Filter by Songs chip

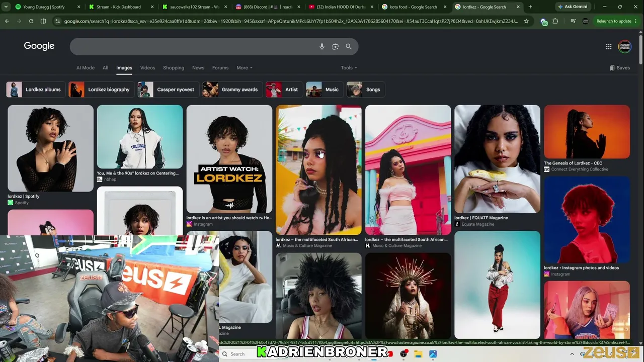(x=365, y=89)
